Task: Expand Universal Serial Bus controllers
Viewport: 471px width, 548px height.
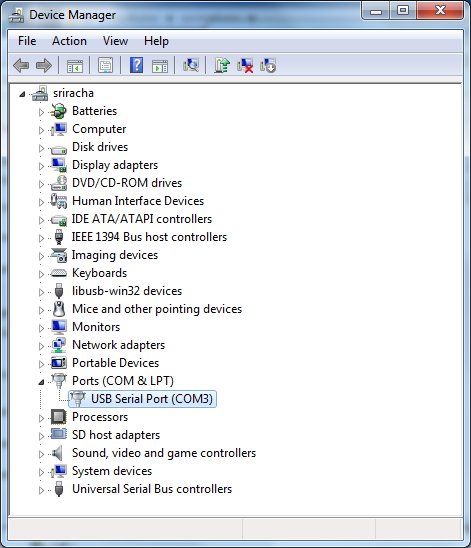Action: [41, 490]
